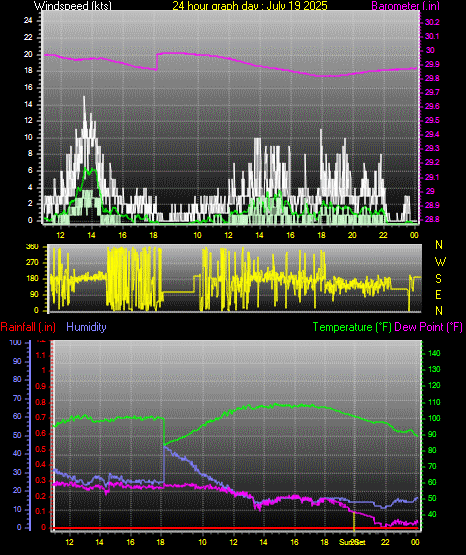The image size is (466, 555).
Task: Click the 30.2 barometer scale value
Action: (x=432, y=22)
